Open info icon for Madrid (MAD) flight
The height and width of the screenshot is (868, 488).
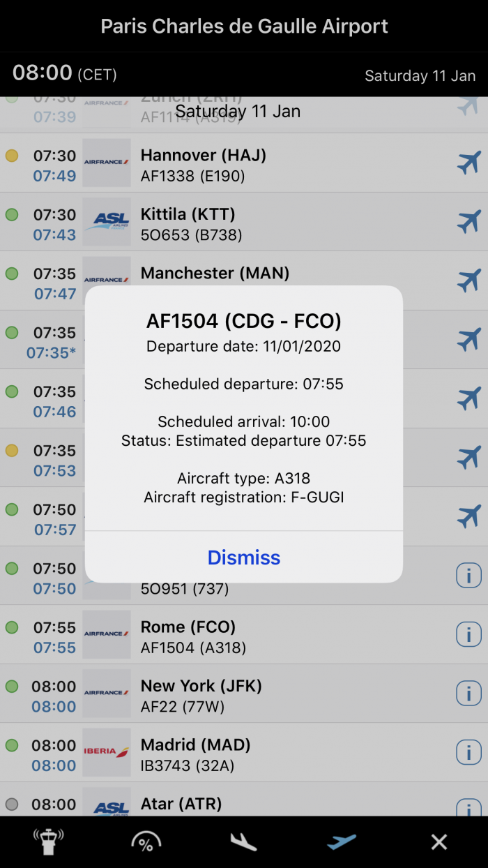point(468,753)
